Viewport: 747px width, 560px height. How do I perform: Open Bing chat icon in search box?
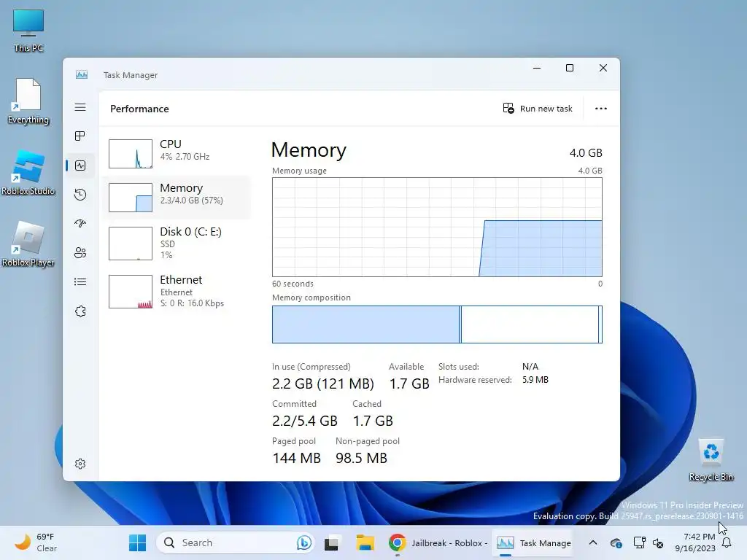pyautogui.click(x=303, y=542)
